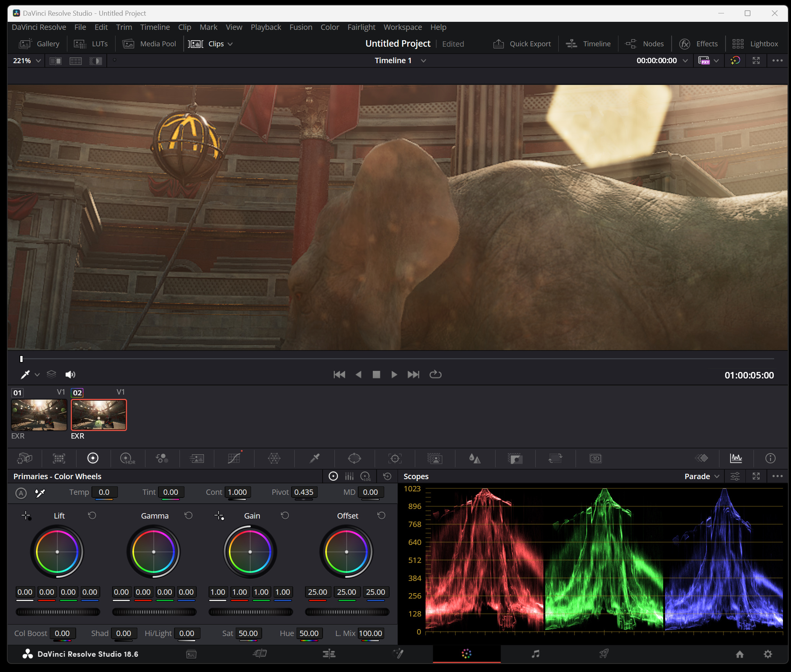Toggle audio mute in the viewer

[x=70, y=375]
